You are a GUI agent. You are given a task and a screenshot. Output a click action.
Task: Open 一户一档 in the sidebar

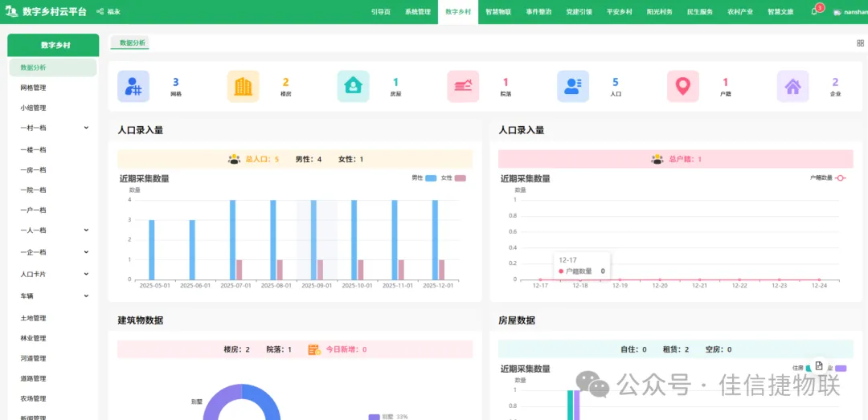[53, 210]
